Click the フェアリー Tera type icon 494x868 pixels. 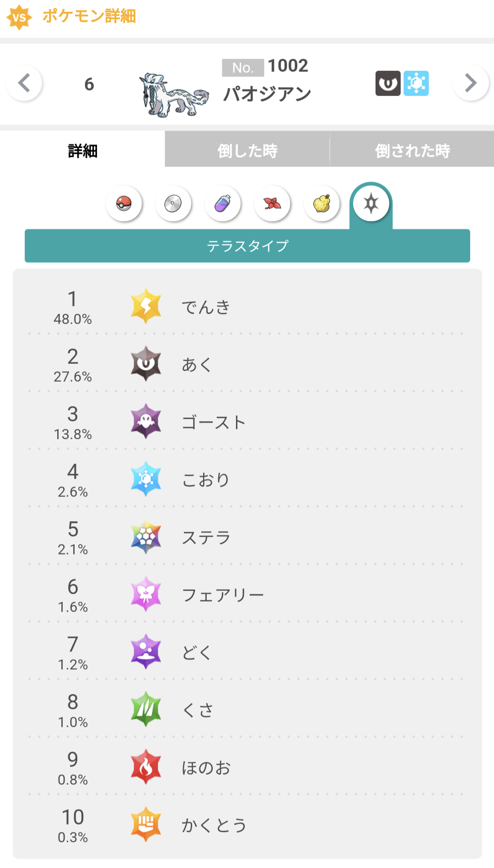(146, 594)
